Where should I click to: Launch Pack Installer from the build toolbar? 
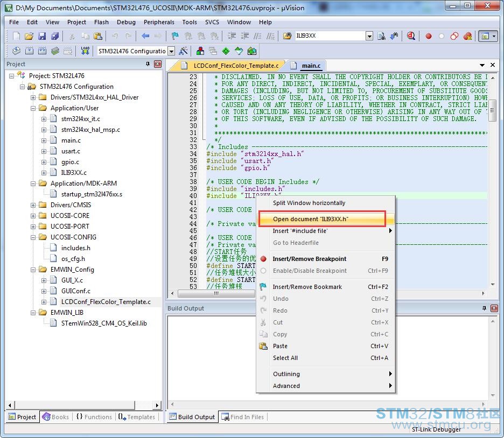click(x=252, y=51)
